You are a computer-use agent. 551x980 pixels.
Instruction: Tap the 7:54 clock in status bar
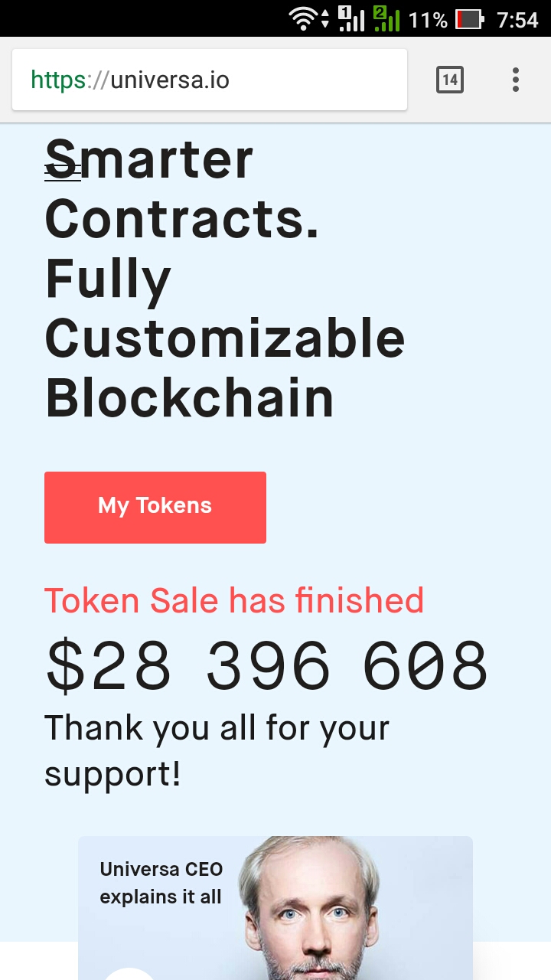click(x=517, y=19)
